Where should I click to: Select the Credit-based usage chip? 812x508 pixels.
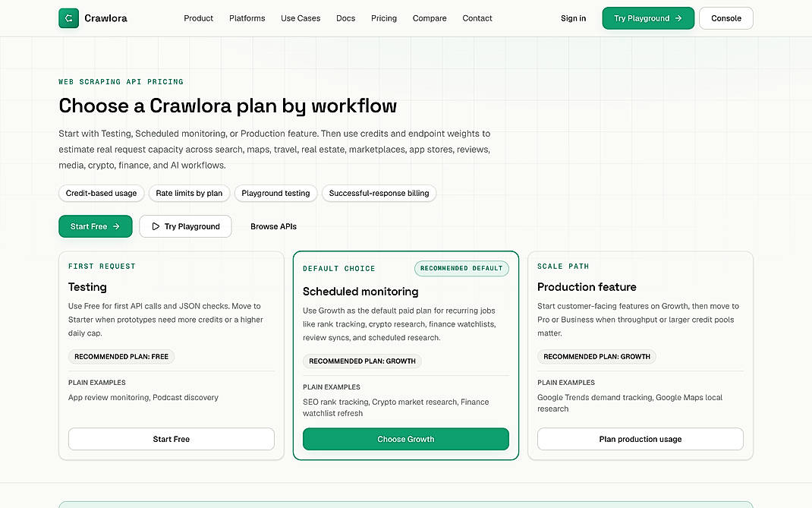coord(101,194)
